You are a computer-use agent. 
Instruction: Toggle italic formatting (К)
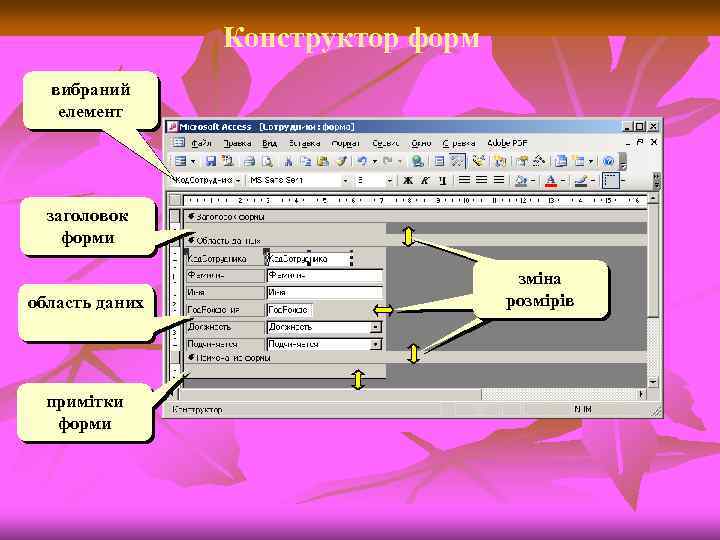425,180
